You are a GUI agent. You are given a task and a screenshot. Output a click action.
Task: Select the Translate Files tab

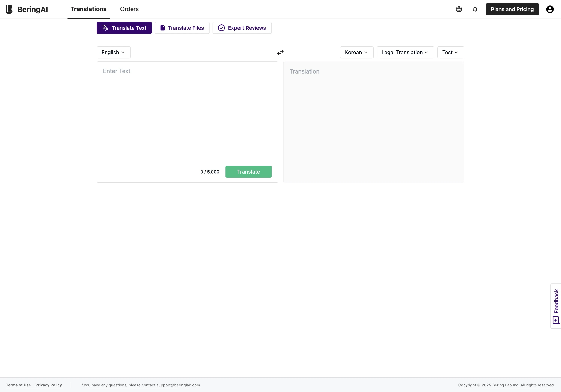pos(182,28)
